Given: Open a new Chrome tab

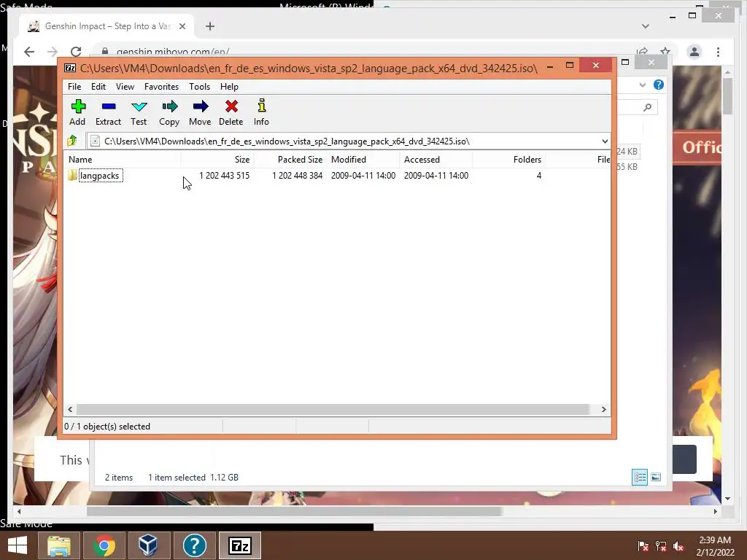Looking at the screenshot, I should pyautogui.click(x=210, y=26).
